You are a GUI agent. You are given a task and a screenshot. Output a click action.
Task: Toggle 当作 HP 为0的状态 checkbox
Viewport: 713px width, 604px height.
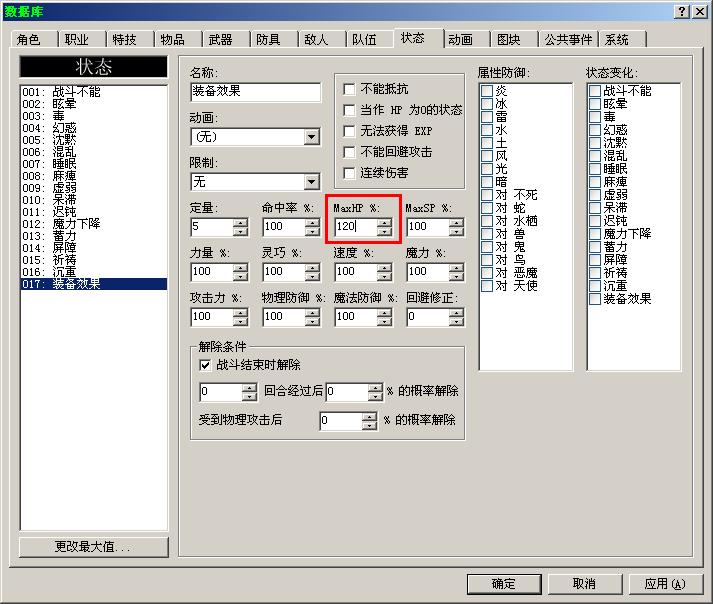(349, 110)
